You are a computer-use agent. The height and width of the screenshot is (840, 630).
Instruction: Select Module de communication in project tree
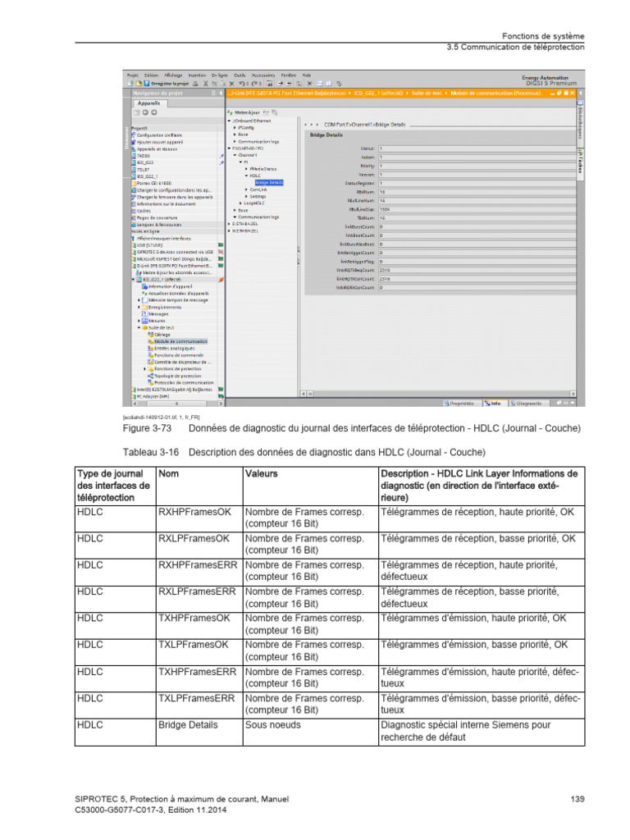[x=180, y=341]
